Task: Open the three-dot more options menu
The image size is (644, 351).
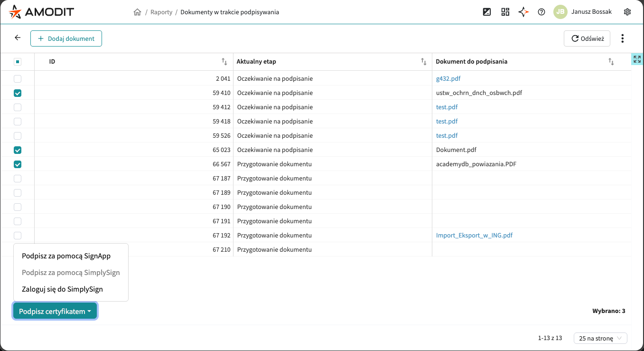Action: 622,38
